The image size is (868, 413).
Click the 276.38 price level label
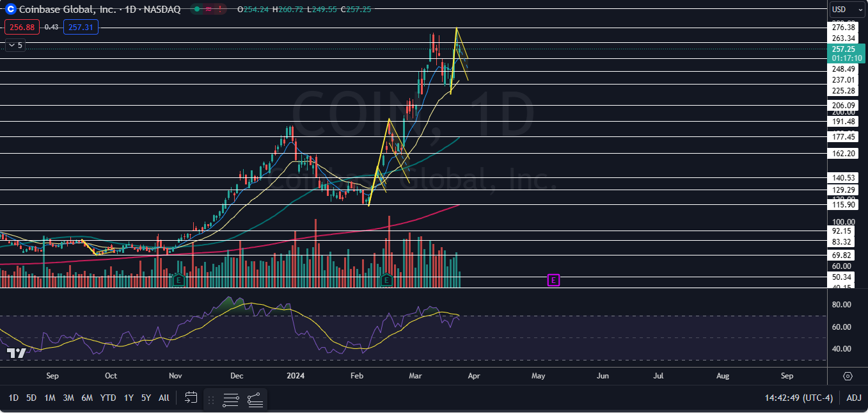(844, 28)
